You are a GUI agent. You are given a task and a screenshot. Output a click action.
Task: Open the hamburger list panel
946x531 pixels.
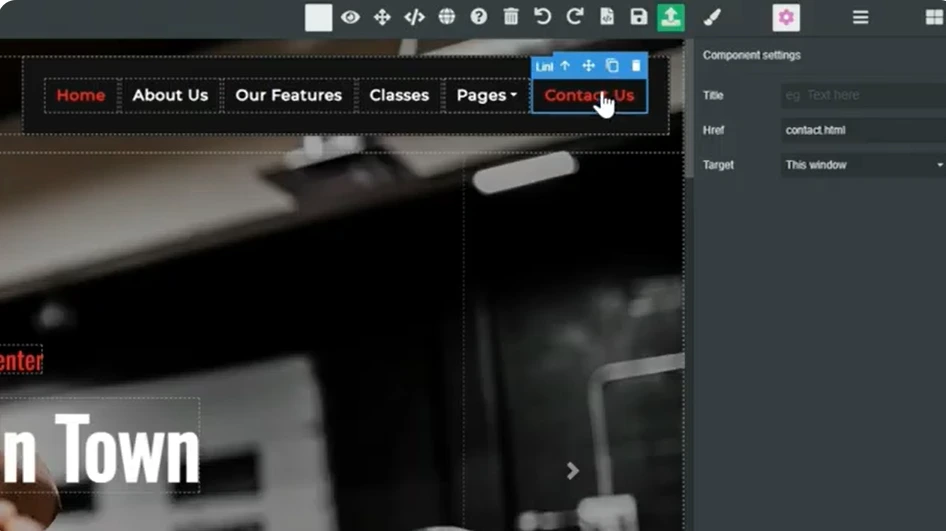[x=860, y=17]
